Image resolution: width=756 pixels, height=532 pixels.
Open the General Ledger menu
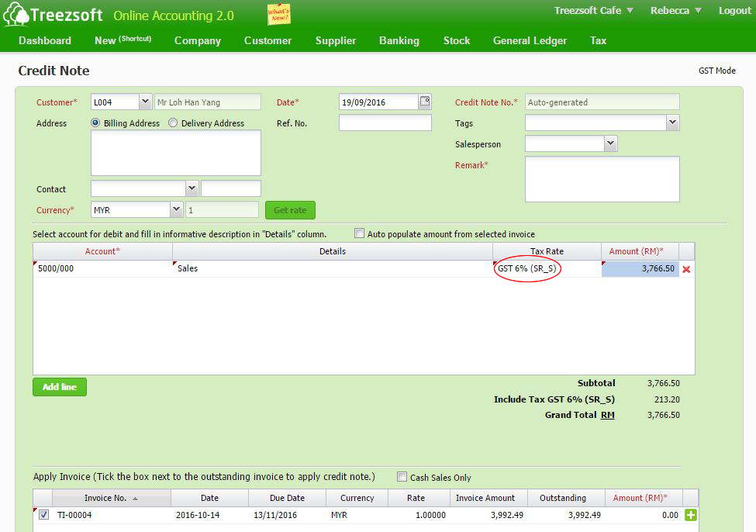(530, 40)
